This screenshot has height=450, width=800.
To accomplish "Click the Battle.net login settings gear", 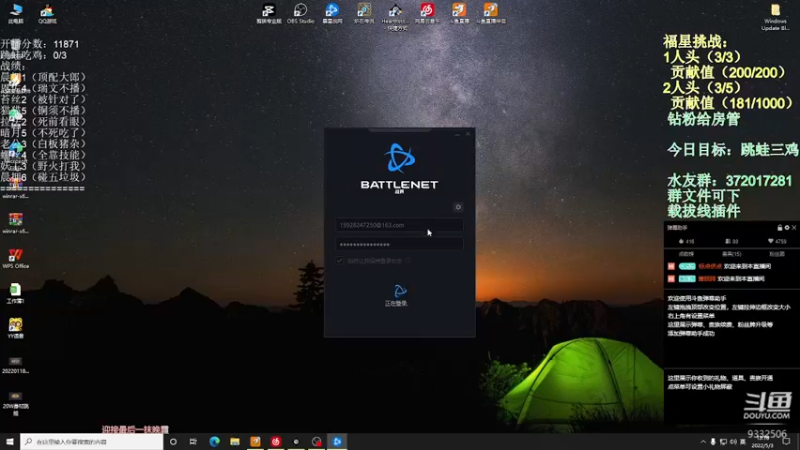I will pos(458,207).
